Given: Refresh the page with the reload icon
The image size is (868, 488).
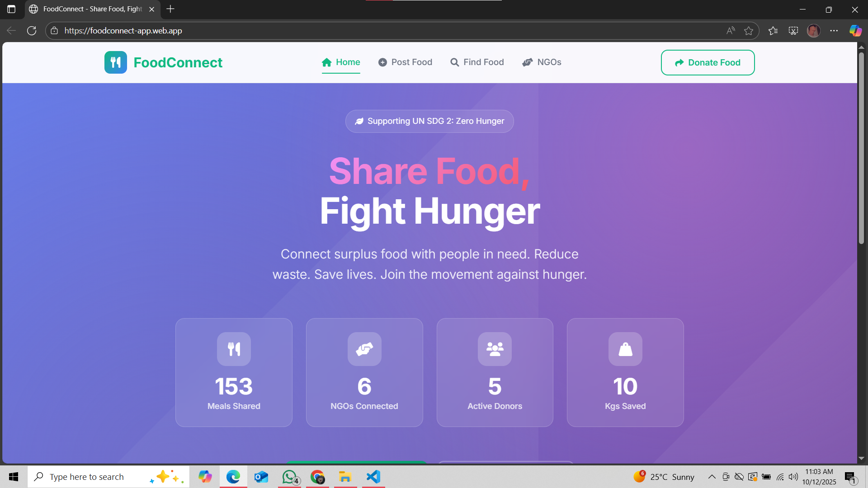Looking at the screenshot, I should click(x=32, y=31).
